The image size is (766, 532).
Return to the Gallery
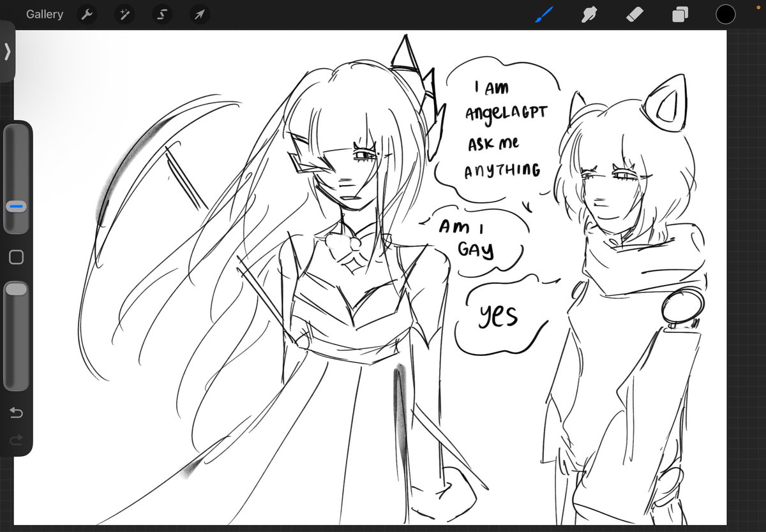[x=45, y=14]
